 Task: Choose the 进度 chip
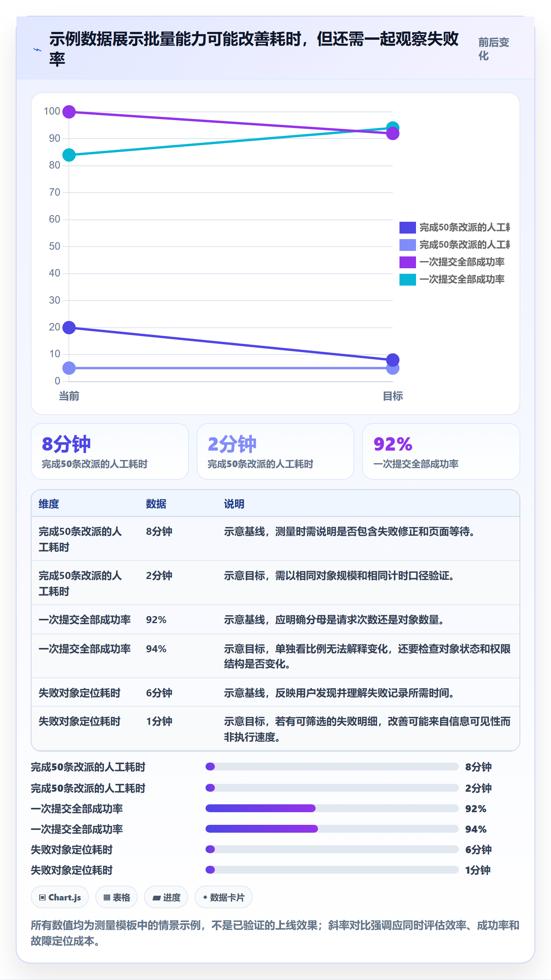(166, 897)
